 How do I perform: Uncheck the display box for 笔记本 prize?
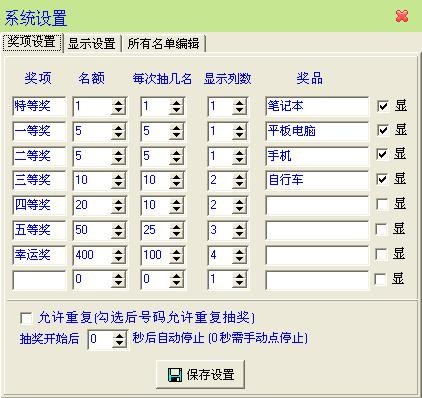tap(383, 106)
